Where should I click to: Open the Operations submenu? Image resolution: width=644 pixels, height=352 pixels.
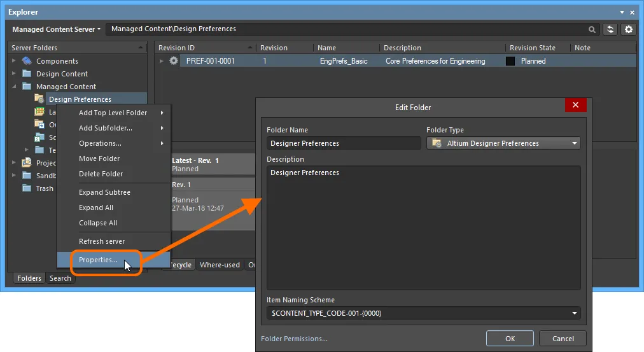click(x=114, y=143)
